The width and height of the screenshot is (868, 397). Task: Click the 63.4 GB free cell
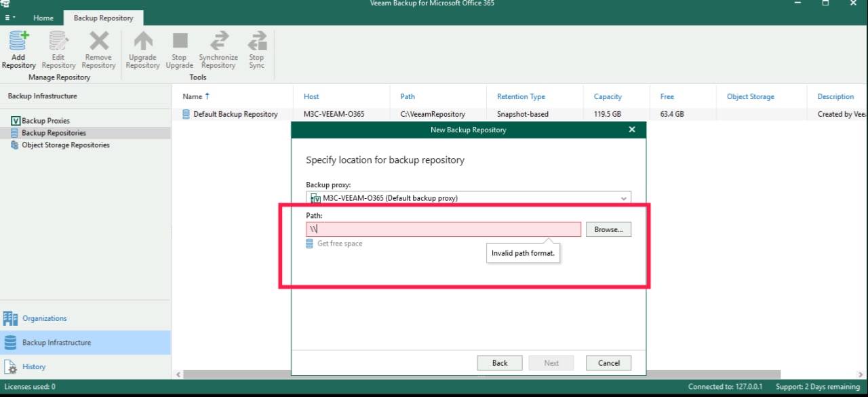tap(672, 114)
